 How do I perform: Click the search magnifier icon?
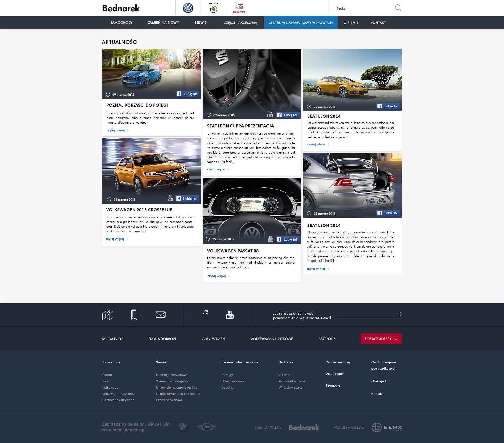[x=398, y=8]
